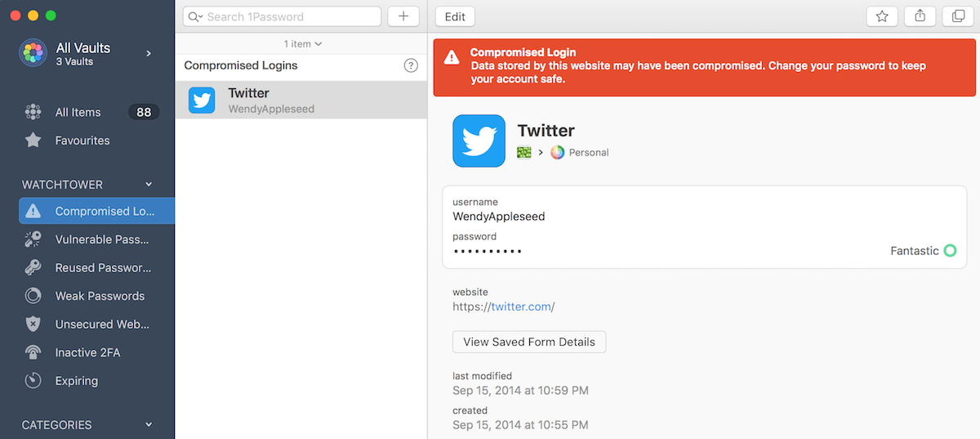Open Compromised Logins help question mark
Viewport: 980px width, 439px height.
click(x=411, y=65)
